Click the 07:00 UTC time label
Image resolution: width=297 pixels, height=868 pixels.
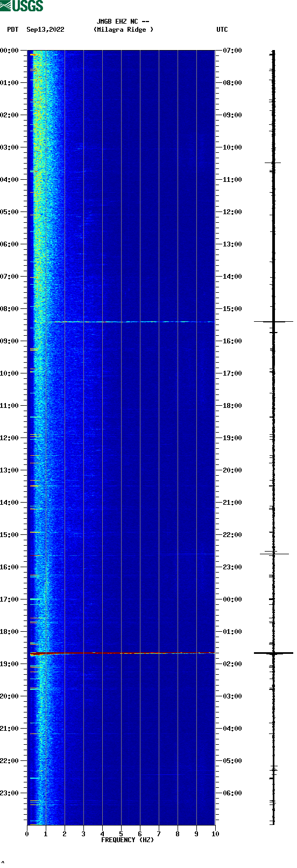232,51
